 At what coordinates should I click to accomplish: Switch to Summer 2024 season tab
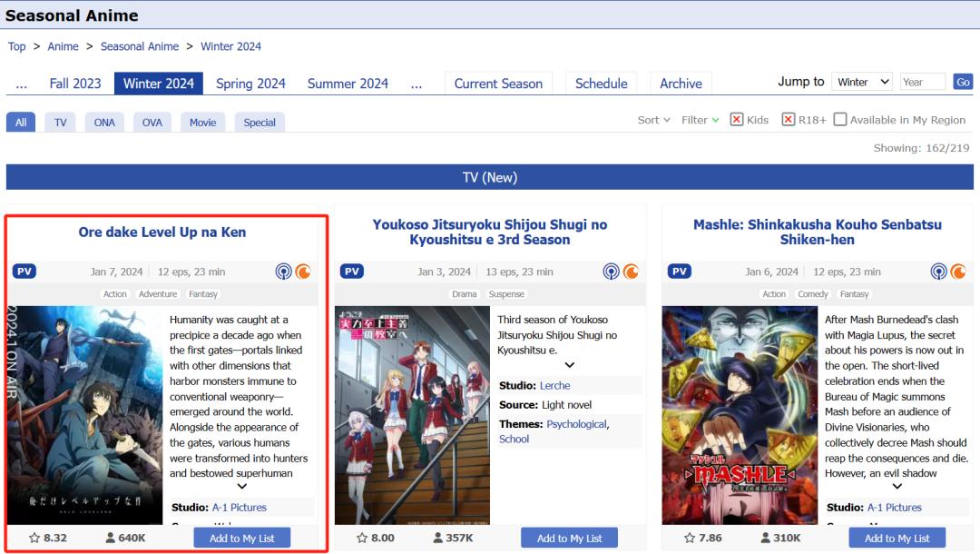click(x=348, y=84)
